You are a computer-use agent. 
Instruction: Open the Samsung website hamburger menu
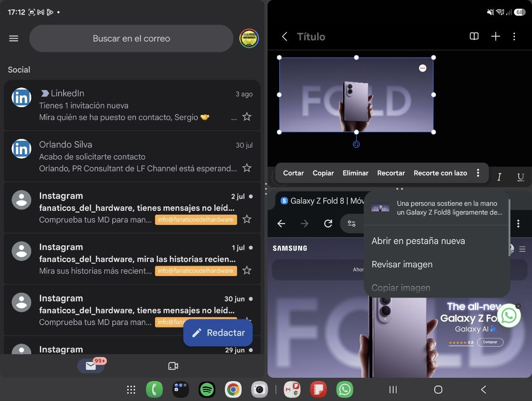[522, 249]
